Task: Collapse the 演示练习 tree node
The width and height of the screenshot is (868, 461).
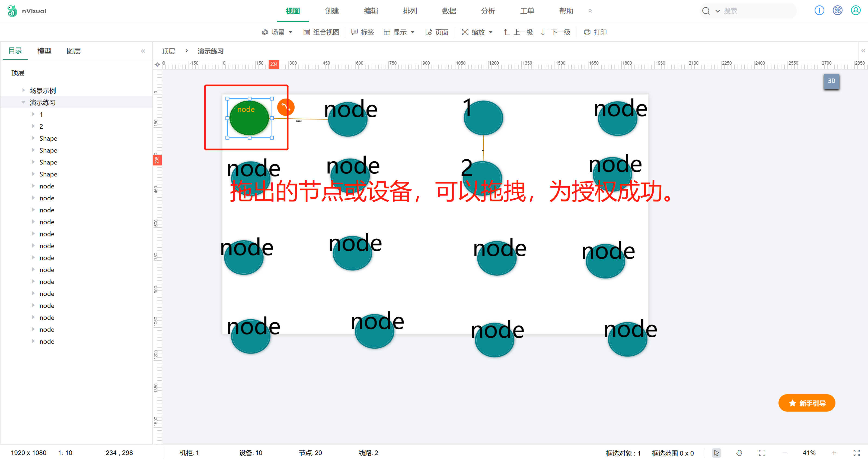Action: click(23, 103)
